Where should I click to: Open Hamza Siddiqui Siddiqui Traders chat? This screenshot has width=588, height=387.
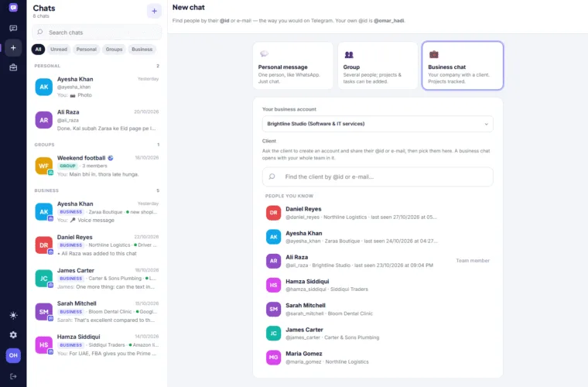point(97,345)
